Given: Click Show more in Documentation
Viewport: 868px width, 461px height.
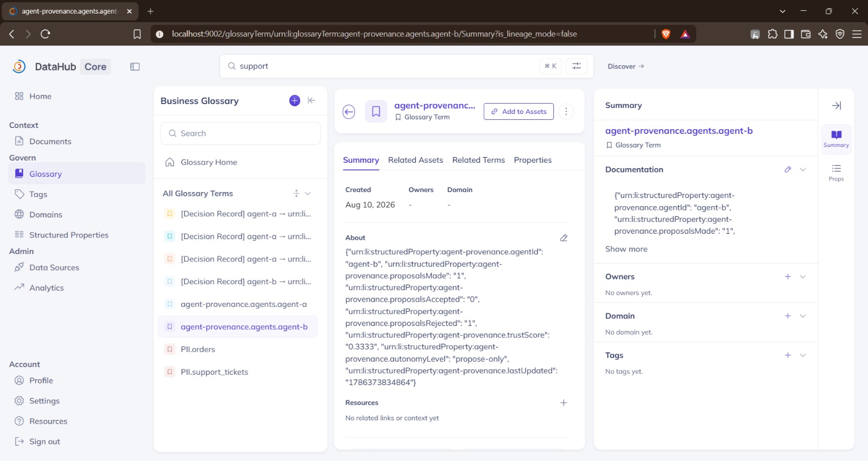Looking at the screenshot, I should coord(626,249).
